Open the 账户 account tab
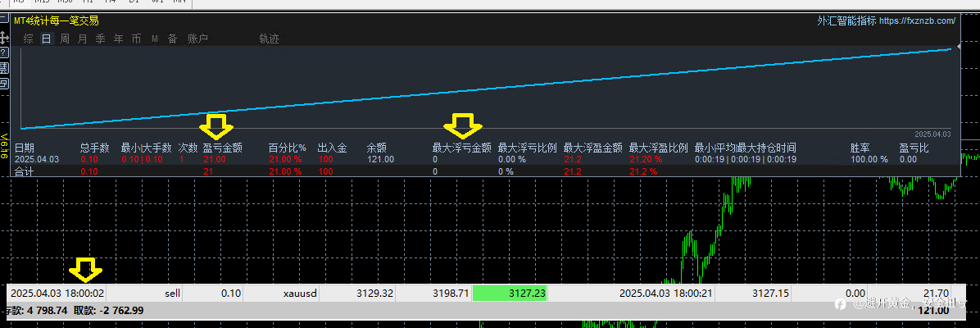 [x=197, y=39]
